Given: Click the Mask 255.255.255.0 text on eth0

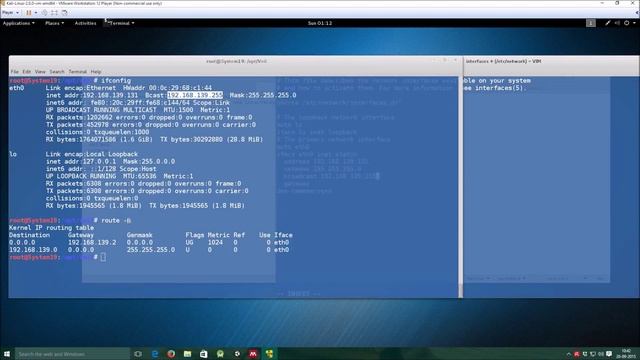Looking at the screenshot, I should tap(263, 95).
